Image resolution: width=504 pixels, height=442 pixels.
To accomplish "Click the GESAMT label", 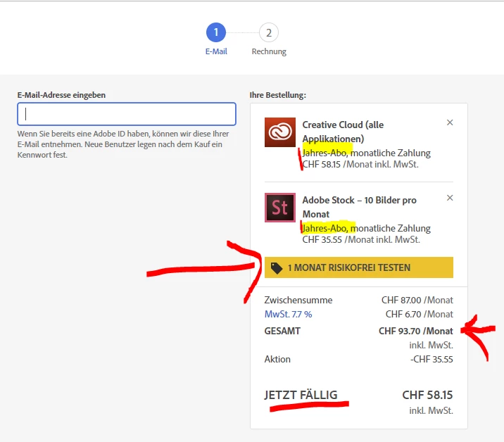I will pos(282,331).
